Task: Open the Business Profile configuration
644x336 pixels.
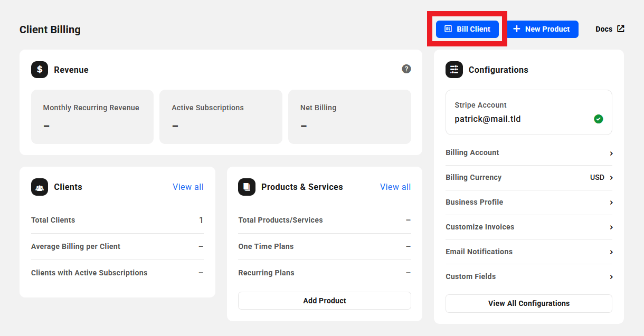Action: (529, 203)
